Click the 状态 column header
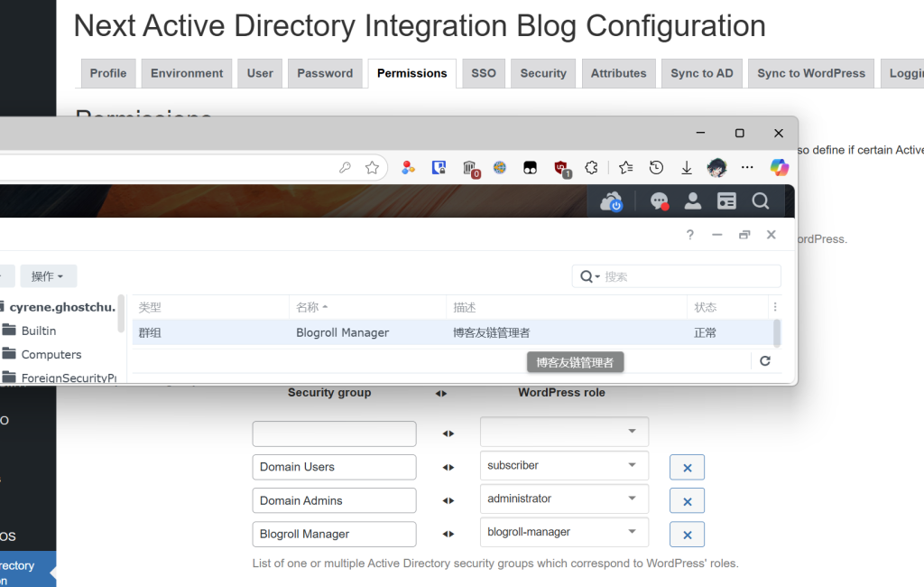Viewport: 924px width, 587px height. coord(728,307)
